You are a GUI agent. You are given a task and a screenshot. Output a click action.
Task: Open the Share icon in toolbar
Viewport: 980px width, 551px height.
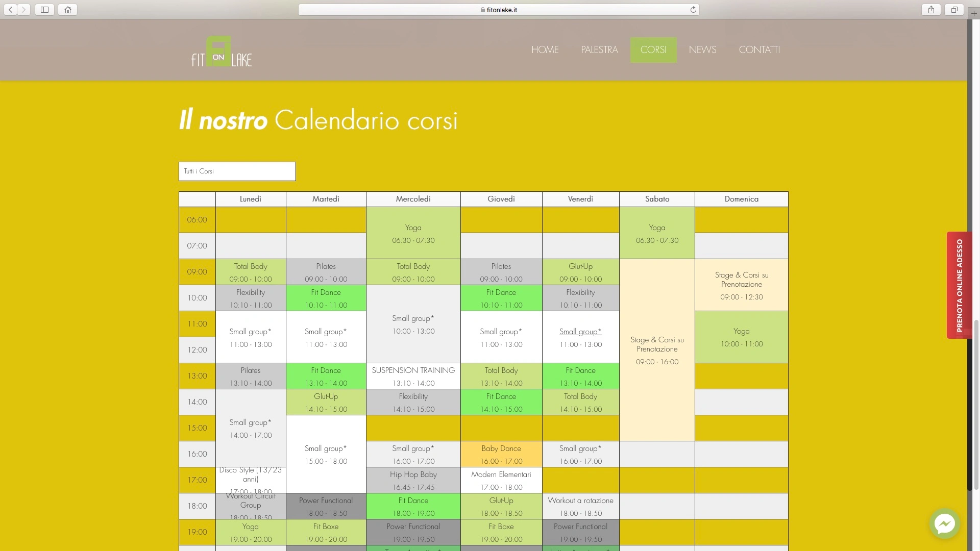coord(931,10)
